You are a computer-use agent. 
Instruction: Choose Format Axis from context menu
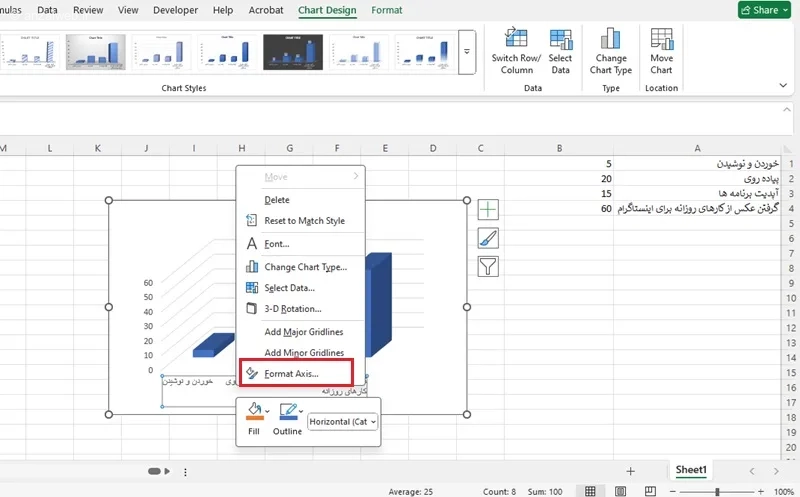291,373
